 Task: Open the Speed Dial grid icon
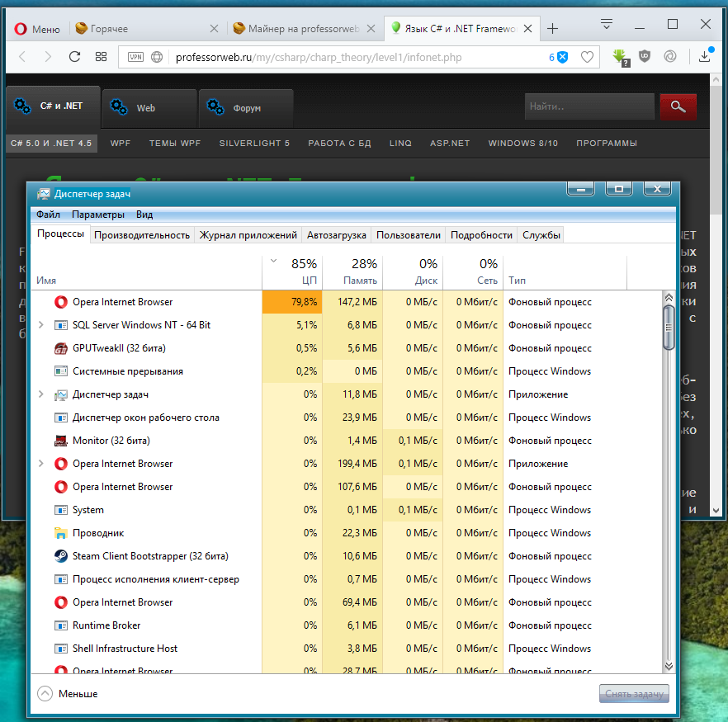pyautogui.click(x=102, y=57)
